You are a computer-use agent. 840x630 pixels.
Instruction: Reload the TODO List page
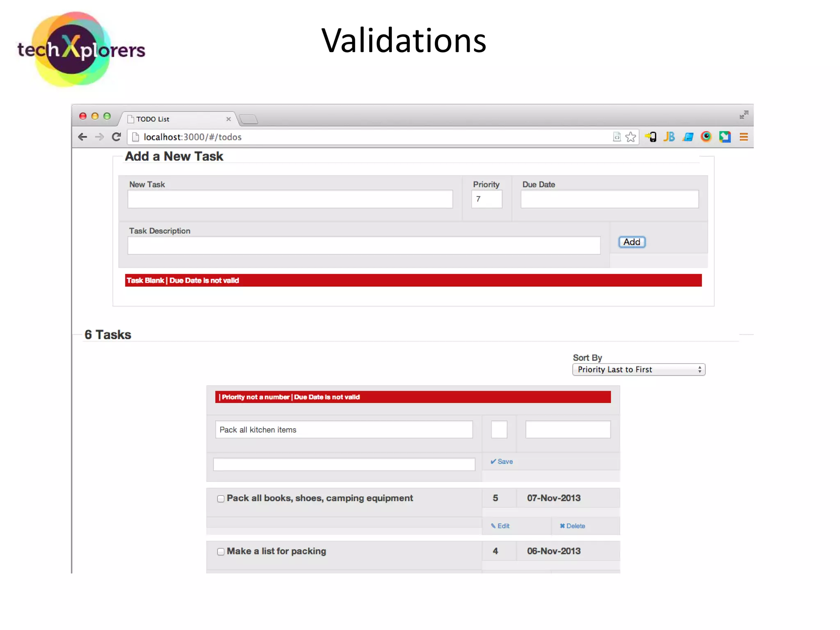[116, 137]
